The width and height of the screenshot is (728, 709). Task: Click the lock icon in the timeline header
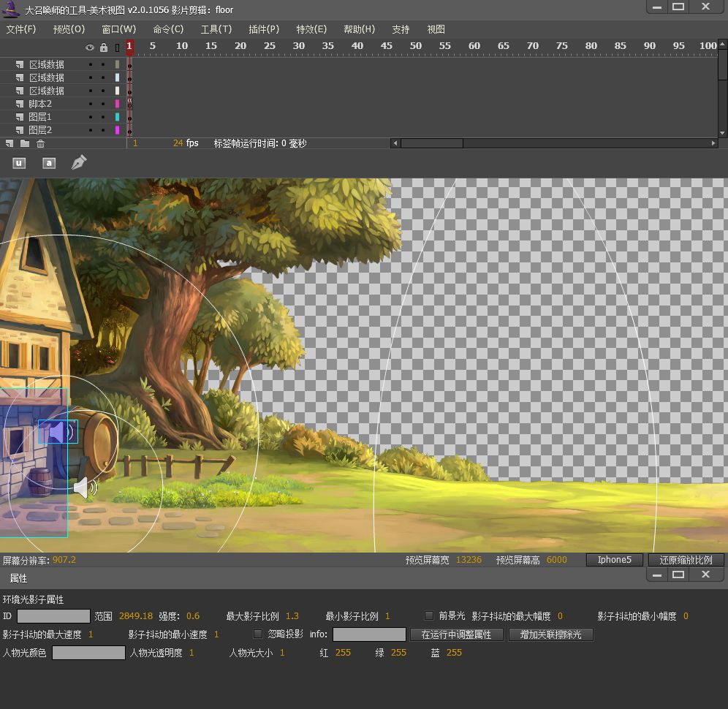[104, 47]
